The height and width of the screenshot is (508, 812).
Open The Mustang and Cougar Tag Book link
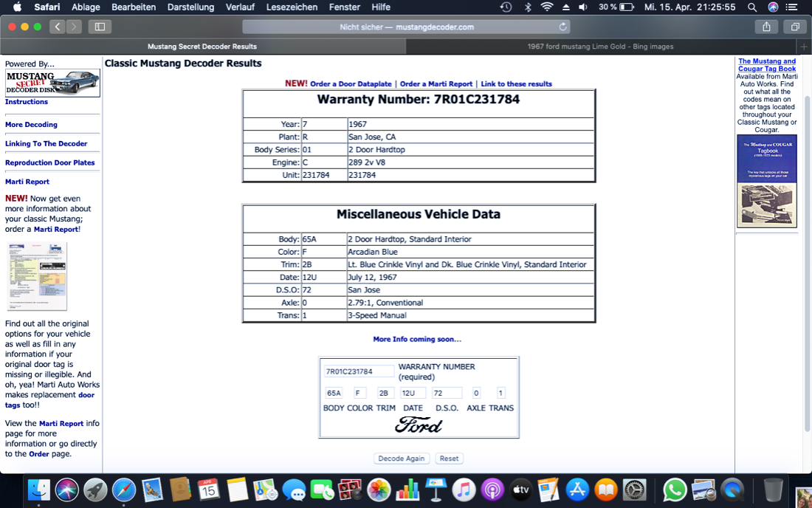(x=767, y=65)
